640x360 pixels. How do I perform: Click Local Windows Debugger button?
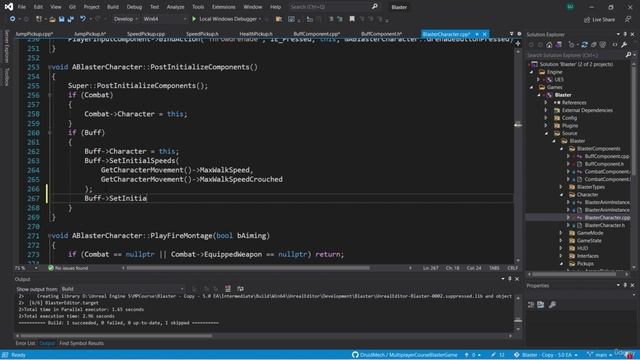227,19
